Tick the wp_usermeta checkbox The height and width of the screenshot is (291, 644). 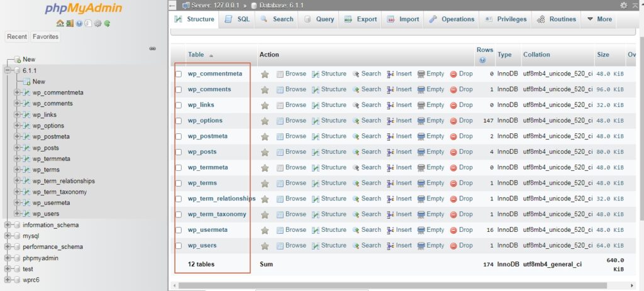(x=179, y=230)
